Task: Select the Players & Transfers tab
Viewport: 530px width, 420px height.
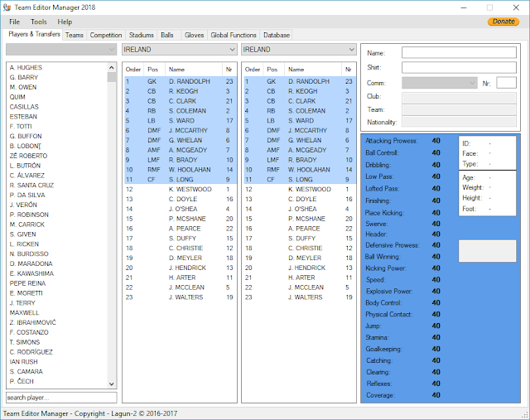Action: click(34, 34)
